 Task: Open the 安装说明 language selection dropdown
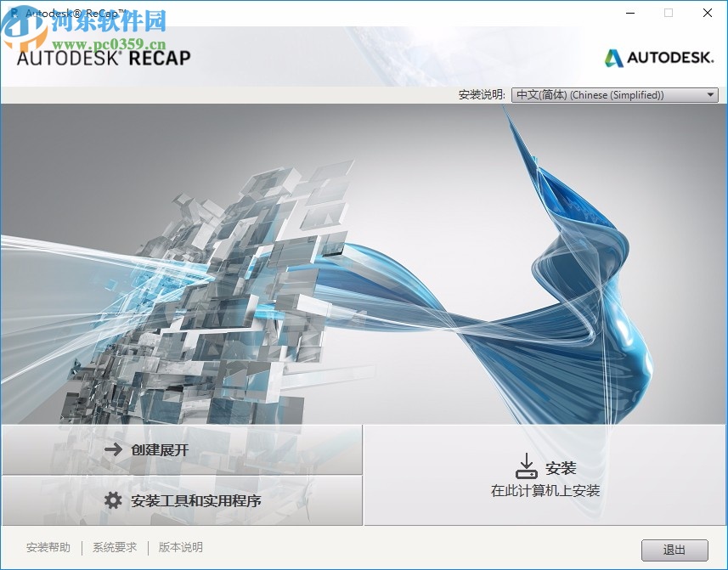613,94
